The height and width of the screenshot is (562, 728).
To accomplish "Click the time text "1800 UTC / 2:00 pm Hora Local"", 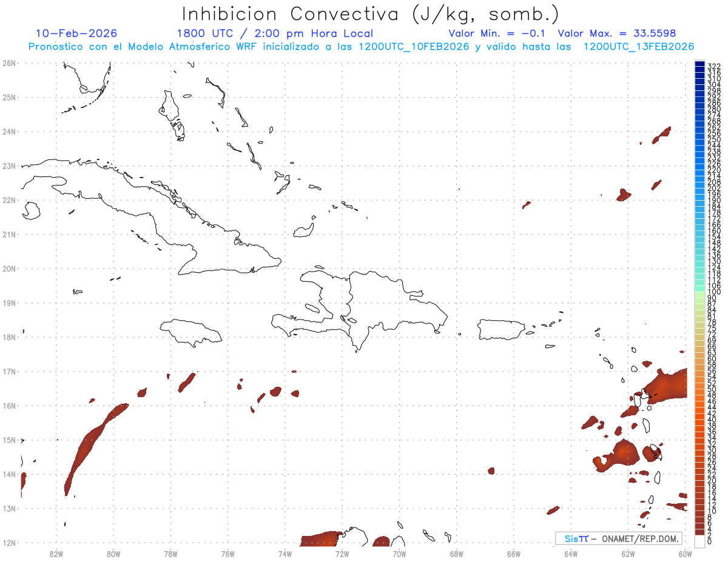I will coord(275,33).
